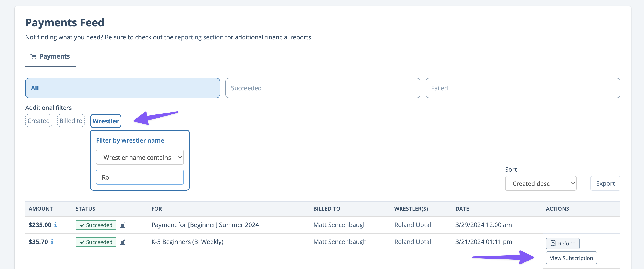
Task: Click Matt Sencenbaugh in the $235.00 row
Action: (340, 225)
